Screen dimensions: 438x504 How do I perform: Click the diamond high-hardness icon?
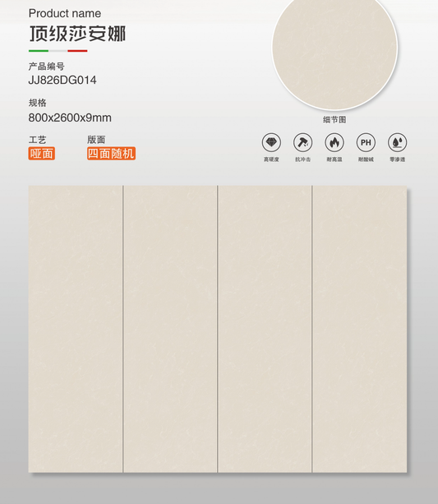[x=271, y=142]
